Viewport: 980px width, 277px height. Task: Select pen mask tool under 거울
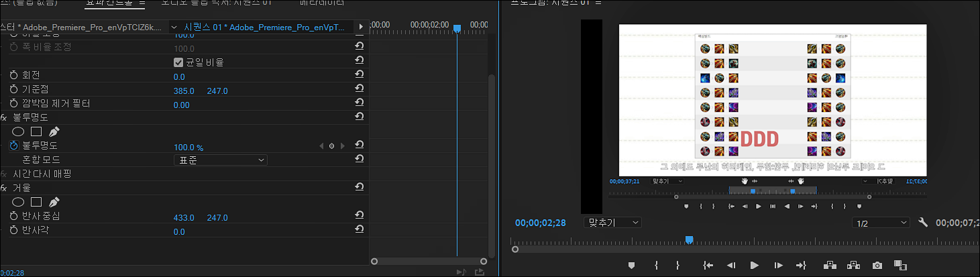[54, 202]
